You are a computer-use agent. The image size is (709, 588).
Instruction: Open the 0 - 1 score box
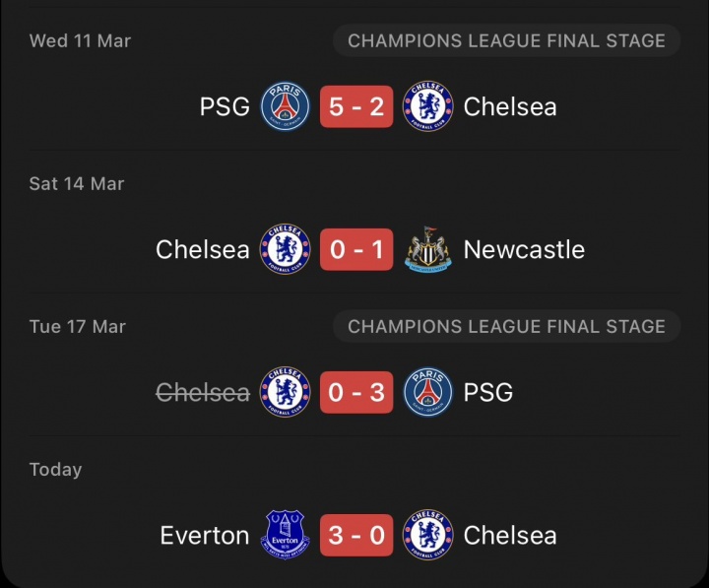point(356,249)
